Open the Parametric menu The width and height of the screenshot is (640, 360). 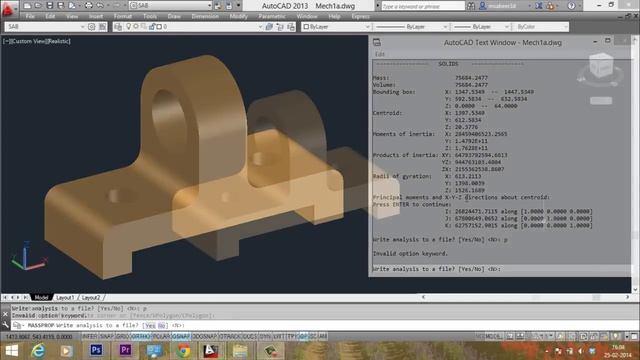272,16
